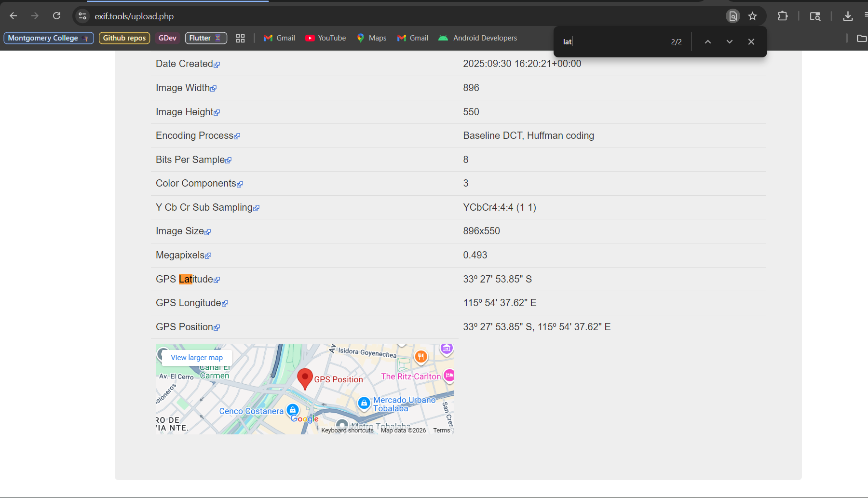
Task: Select the GPS Latitude value 33º 27' 53.85" S
Action: point(498,279)
